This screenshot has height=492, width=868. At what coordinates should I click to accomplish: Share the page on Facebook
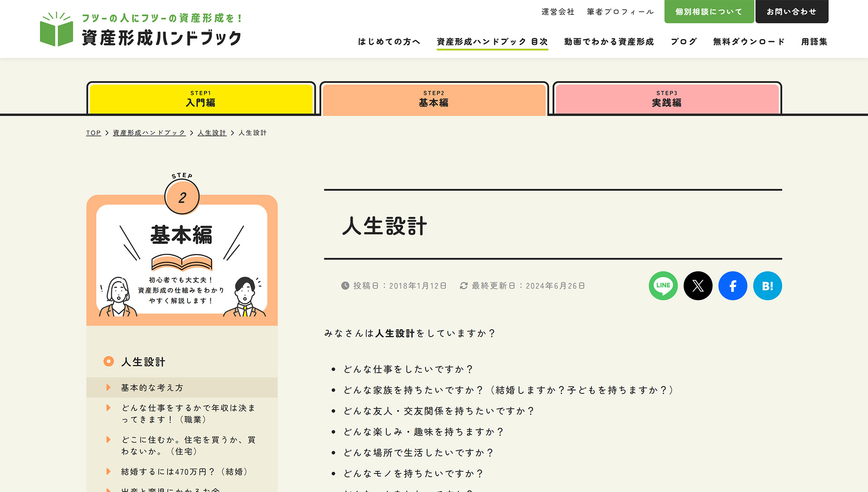733,285
